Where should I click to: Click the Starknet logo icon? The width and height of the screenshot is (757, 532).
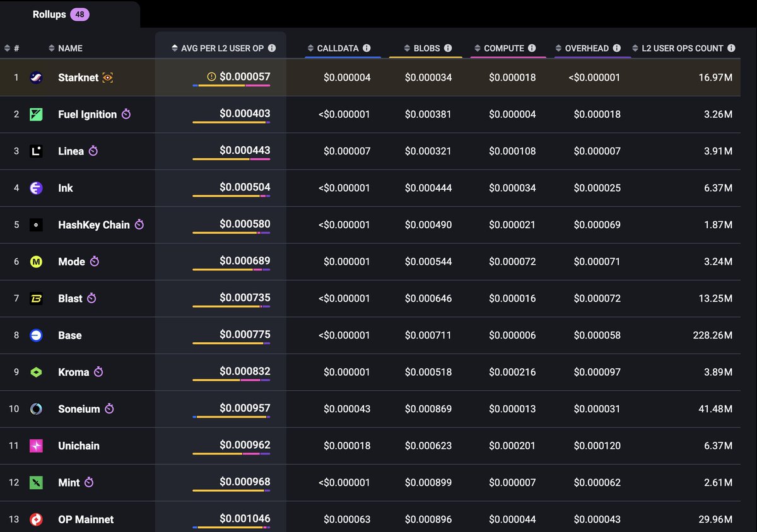click(x=35, y=78)
